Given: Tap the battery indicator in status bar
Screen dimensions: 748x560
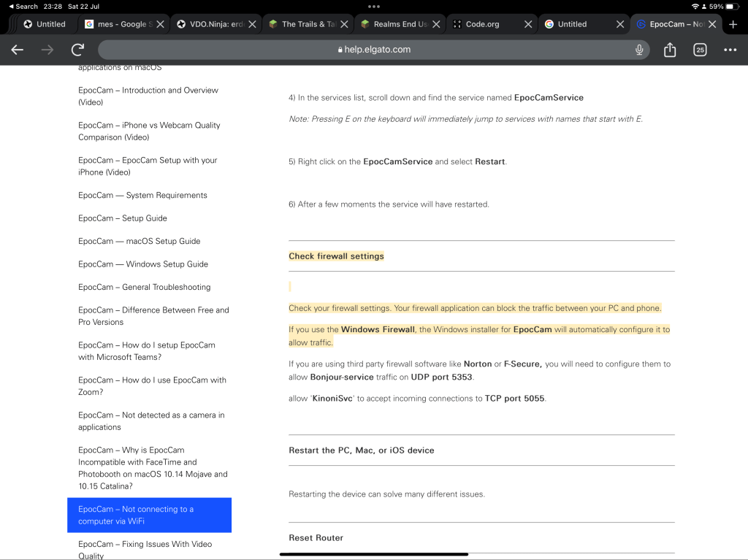Looking at the screenshot, I should click(733, 6).
